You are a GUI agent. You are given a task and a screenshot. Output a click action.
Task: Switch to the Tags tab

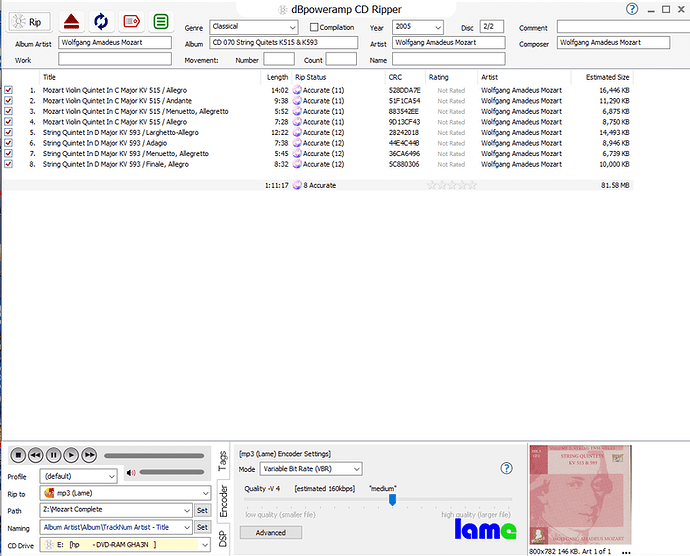pos(223,461)
